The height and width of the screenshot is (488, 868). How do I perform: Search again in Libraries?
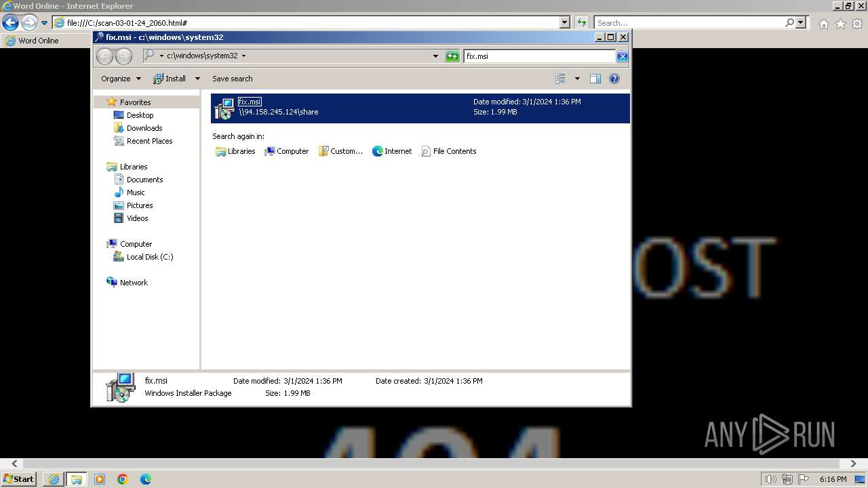point(235,151)
